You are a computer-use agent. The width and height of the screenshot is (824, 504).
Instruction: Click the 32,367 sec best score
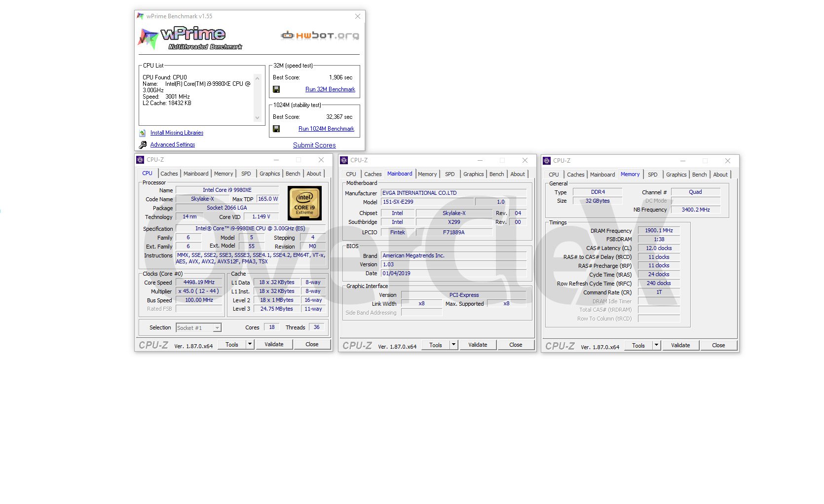(x=339, y=117)
